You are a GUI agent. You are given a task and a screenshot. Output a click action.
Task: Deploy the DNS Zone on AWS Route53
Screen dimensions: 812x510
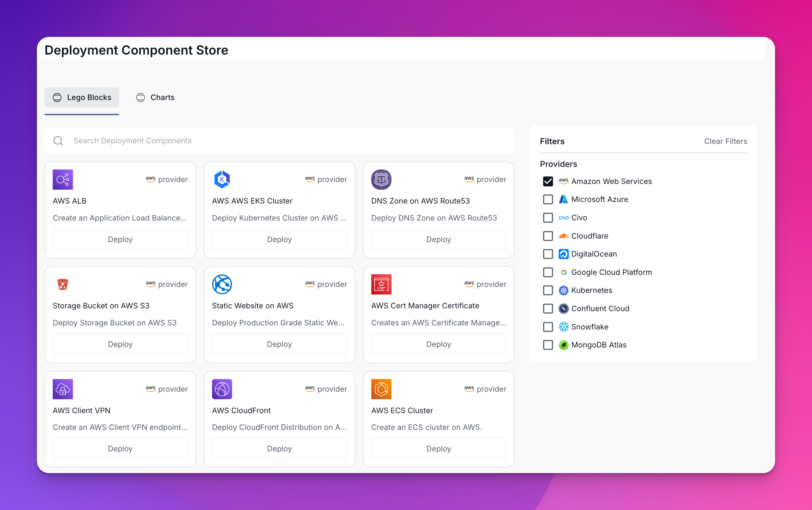(438, 240)
